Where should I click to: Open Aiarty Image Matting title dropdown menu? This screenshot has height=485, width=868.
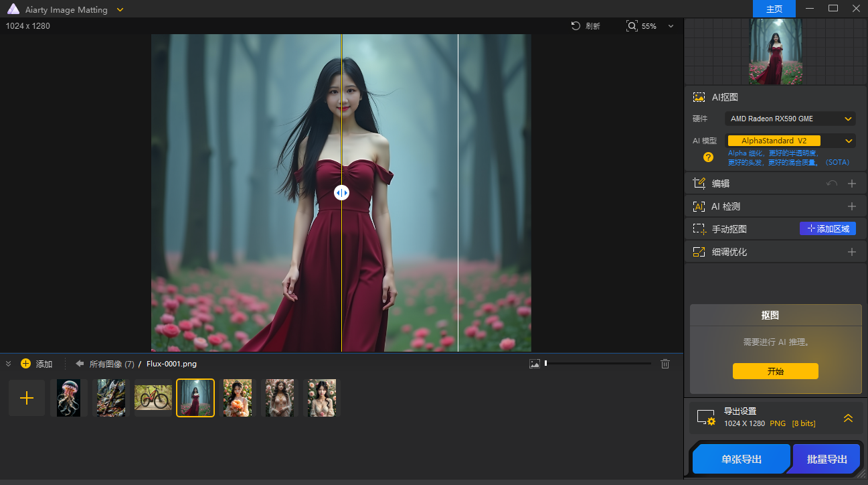point(120,9)
